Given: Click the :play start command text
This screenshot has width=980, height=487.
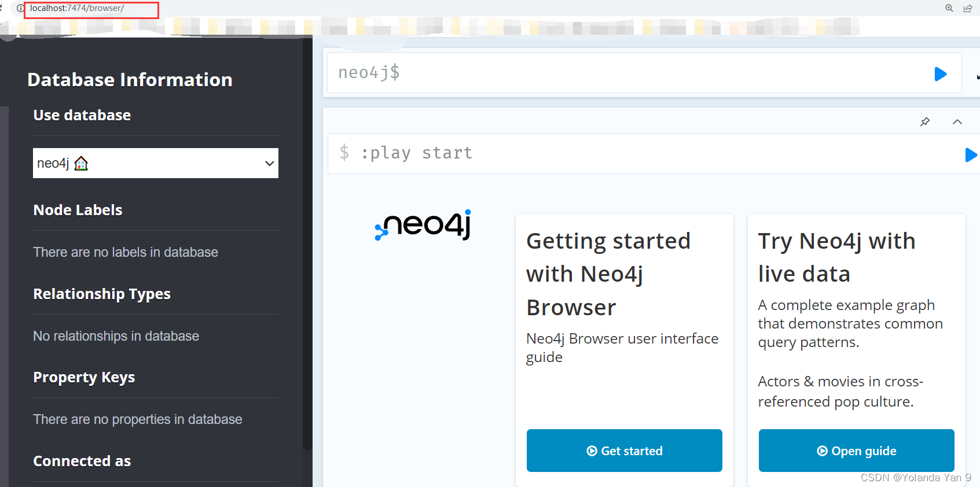Looking at the screenshot, I should [x=416, y=153].
